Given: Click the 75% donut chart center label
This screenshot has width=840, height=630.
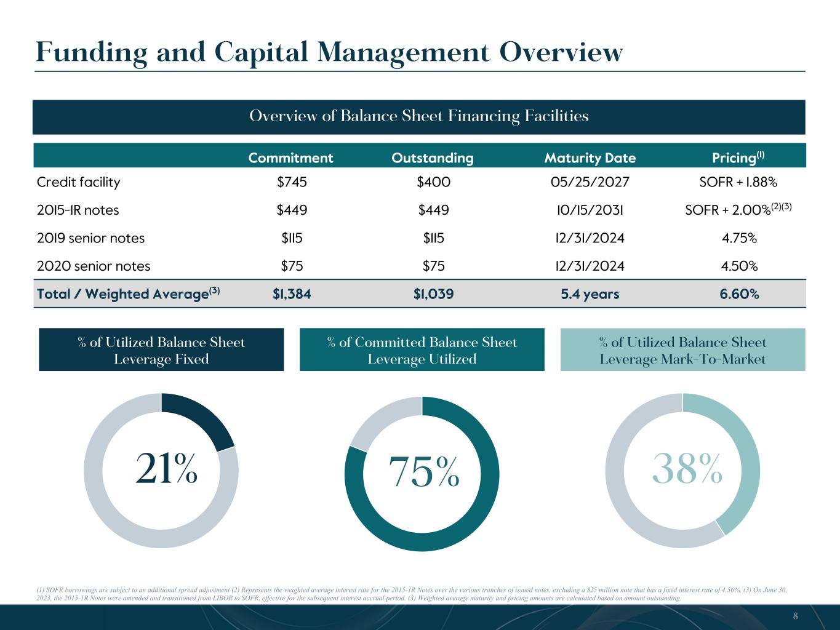Looking at the screenshot, I should coord(424,472).
